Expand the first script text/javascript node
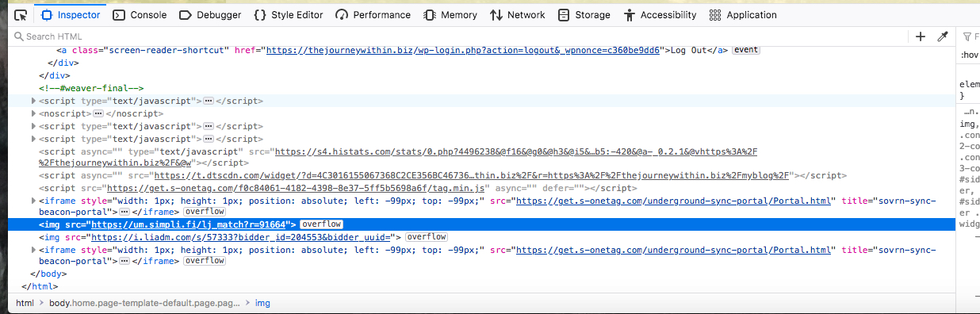Screen dimensions: 980x314 coord(33,101)
